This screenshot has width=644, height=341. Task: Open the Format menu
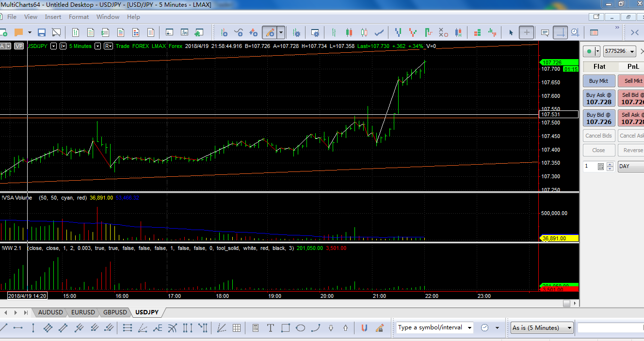pyautogui.click(x=79, y=16)
